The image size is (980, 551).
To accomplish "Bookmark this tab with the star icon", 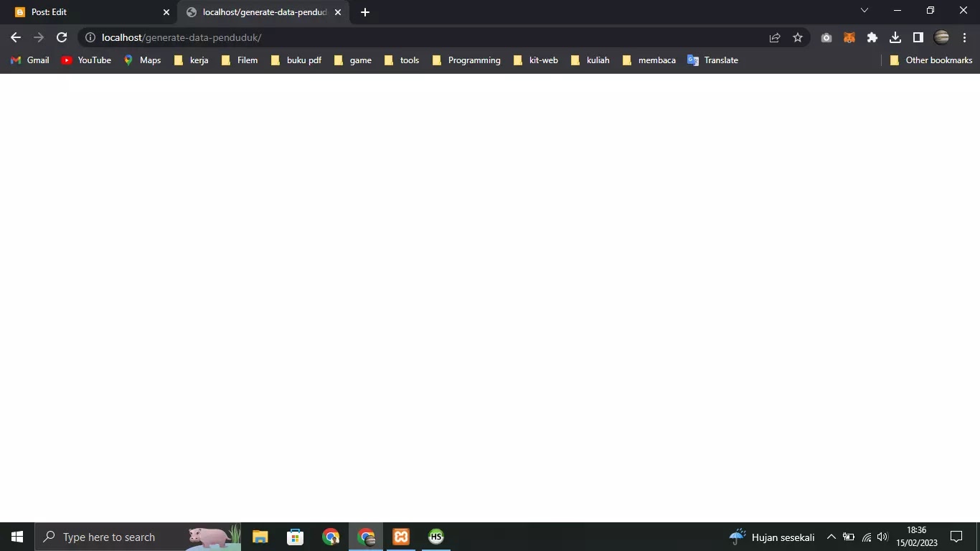I will (x=798, y=37).
